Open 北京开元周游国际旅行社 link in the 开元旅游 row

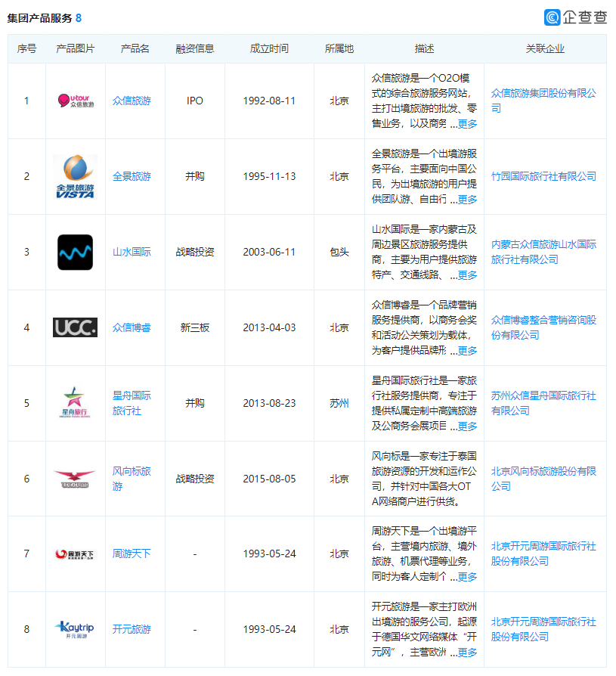543,629
